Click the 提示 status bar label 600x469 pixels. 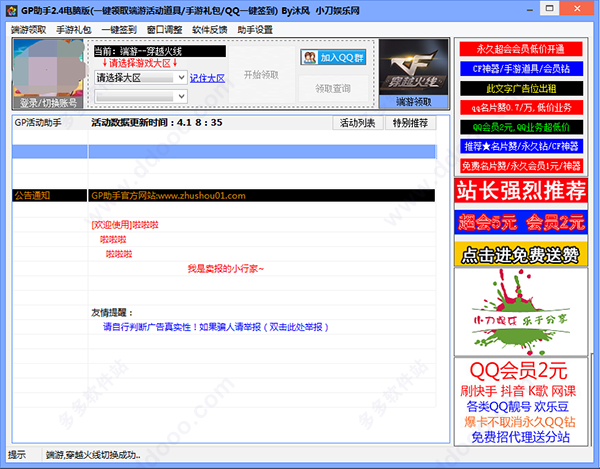17,455
